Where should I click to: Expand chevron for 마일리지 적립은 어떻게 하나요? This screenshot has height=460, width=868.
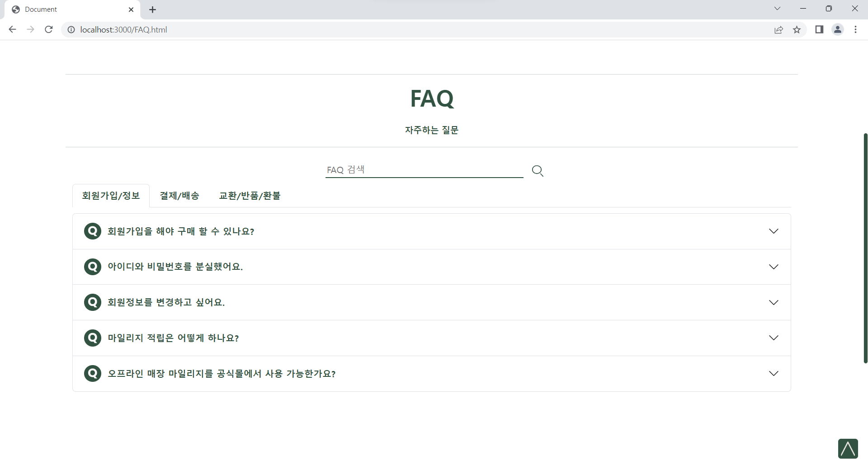click(x=774, y=338)
